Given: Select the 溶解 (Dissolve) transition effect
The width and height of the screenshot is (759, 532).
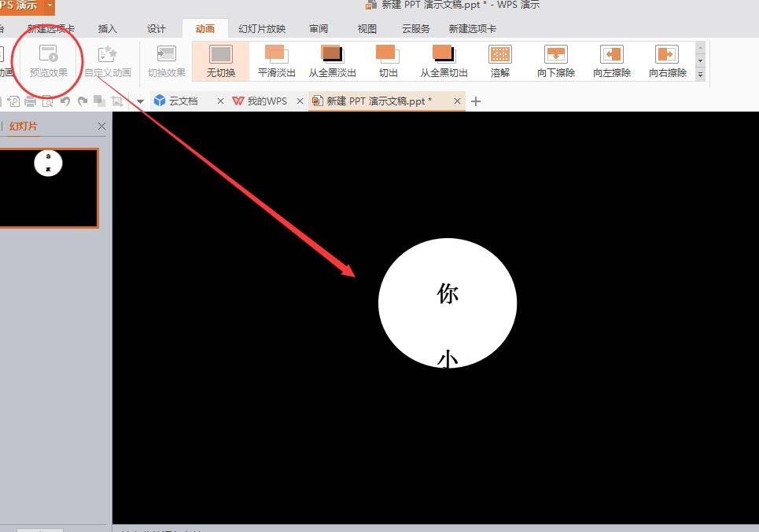Looking at the screenshot, I should click(x=500, y=60).
